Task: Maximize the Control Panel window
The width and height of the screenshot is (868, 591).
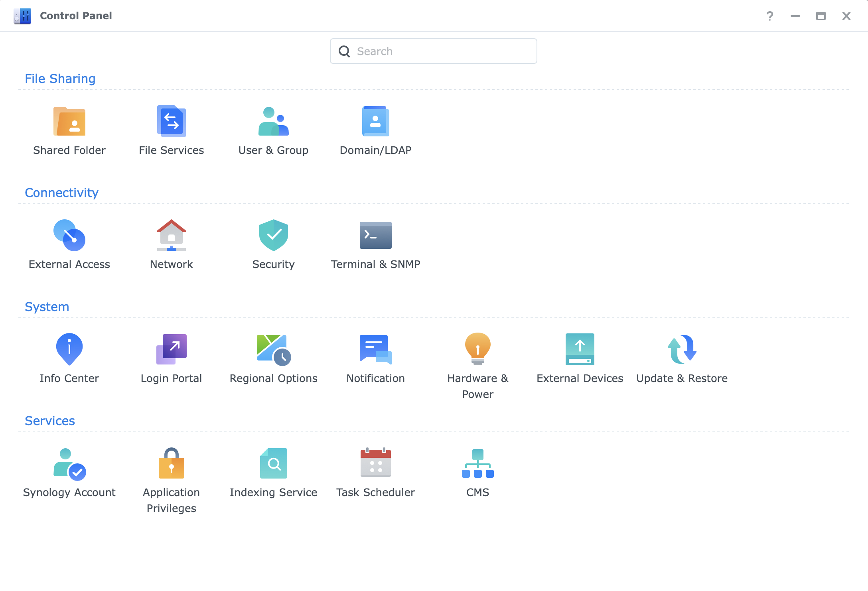Action: pyautogui.click(x=821, y=16)
